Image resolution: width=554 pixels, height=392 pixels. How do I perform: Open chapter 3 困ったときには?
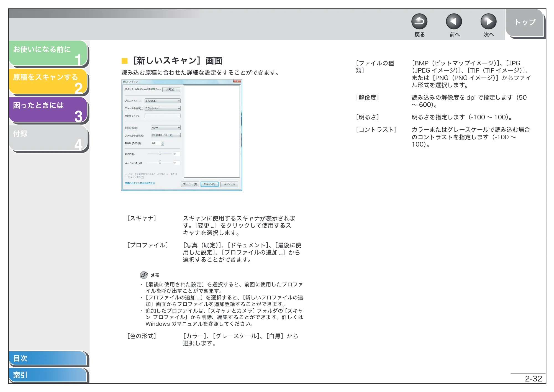coord(48,110)
